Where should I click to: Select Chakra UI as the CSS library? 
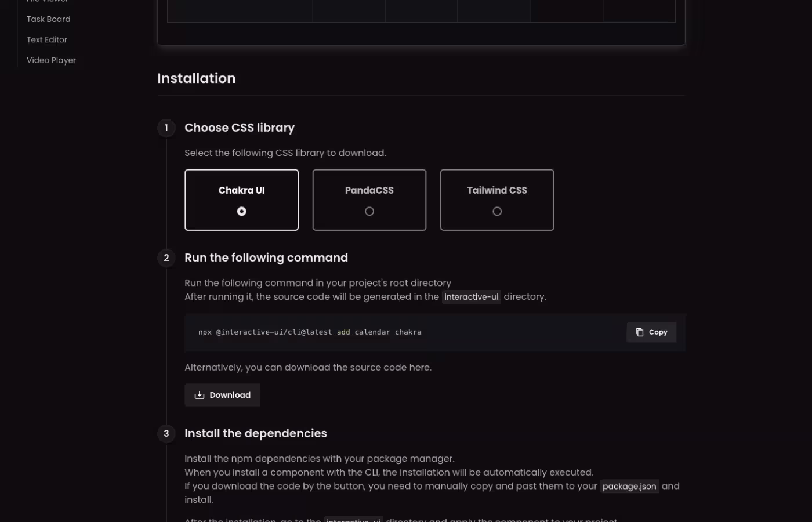click(x=241, y=200)
